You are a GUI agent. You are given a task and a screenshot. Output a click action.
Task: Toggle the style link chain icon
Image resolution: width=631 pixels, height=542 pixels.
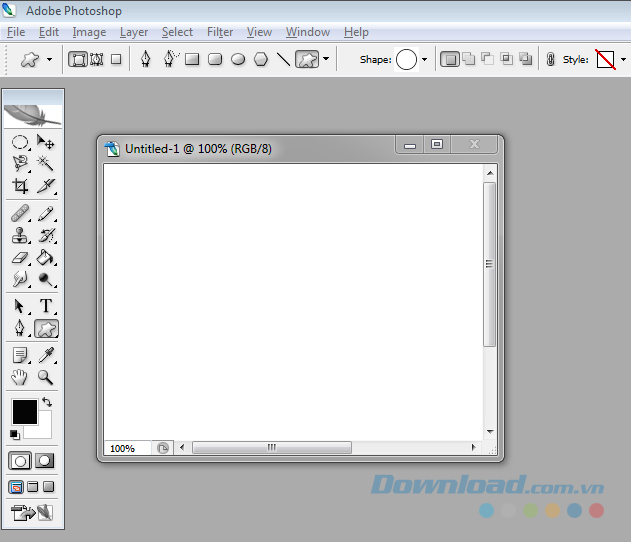[x=550, y=60]
